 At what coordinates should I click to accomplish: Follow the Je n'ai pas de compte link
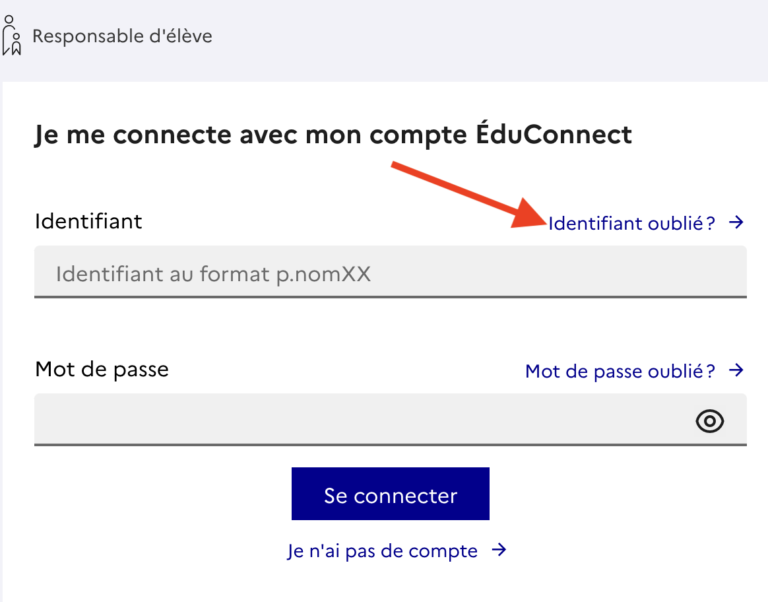click(x=382, y=551)
